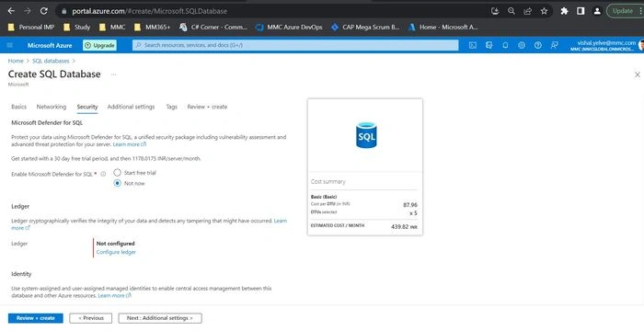
Task: Open Learn more link for Microsoft Defender
Action: pos(130,144)
